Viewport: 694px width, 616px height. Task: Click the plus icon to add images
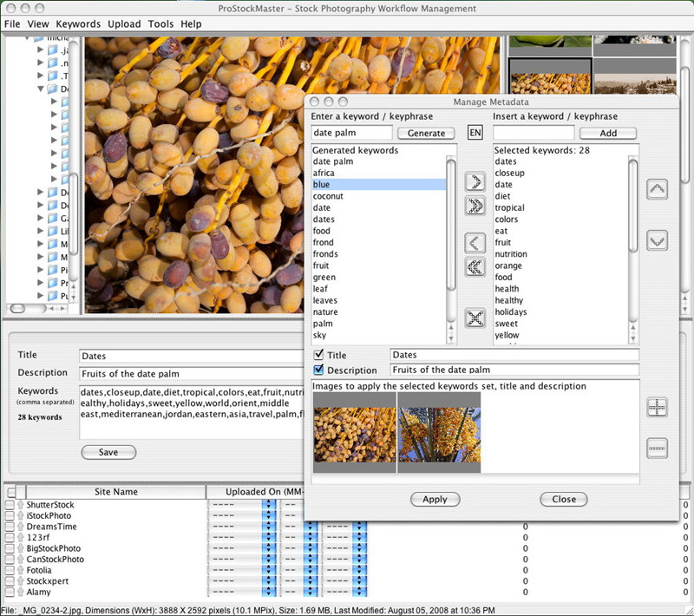tap(657, 407)
